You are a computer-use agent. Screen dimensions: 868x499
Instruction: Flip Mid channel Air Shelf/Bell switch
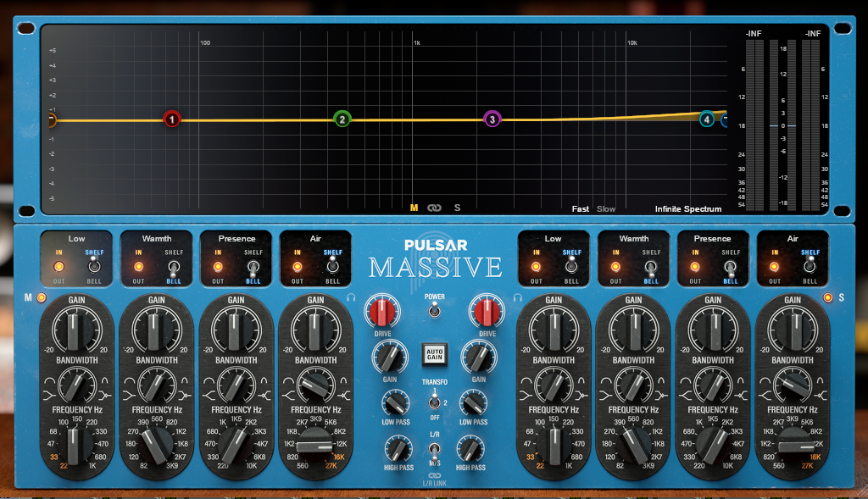(x=332, y=266)
